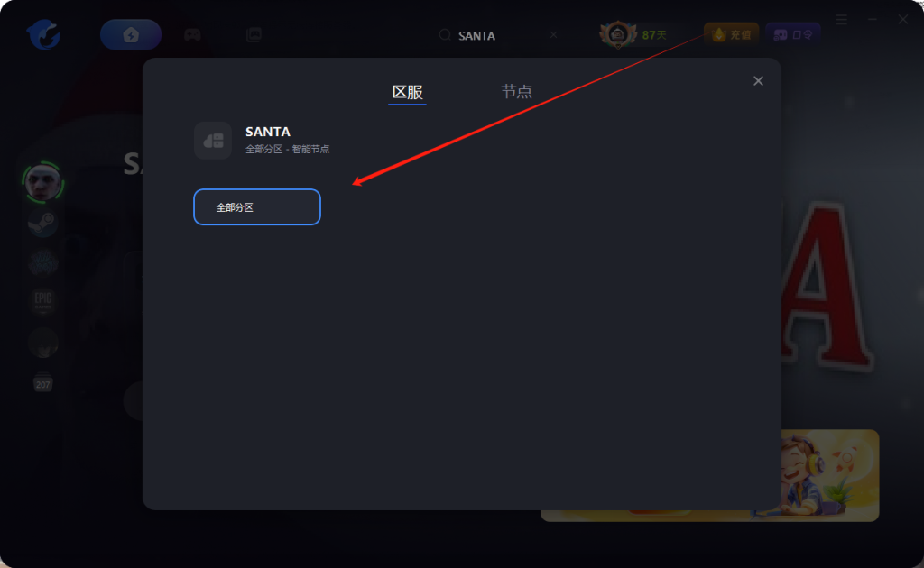Click the 口令 code button
Viewport: 924px width, 568px height.
[792, 35]
